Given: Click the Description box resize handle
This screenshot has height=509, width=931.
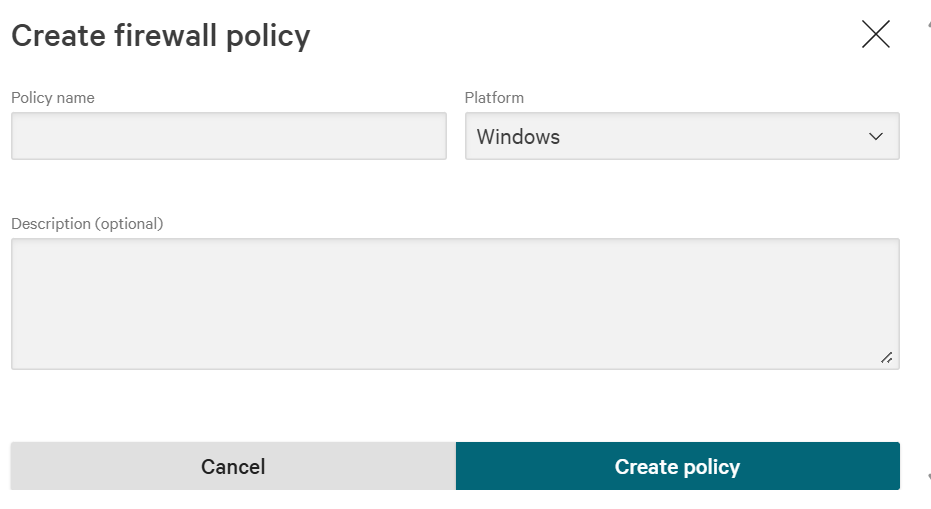Looking at the screenshot, I should tap(887, 357).
